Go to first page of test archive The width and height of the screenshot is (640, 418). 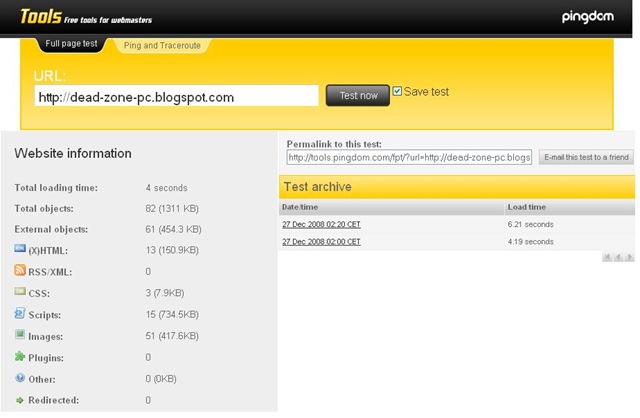(x=607, y=257)
